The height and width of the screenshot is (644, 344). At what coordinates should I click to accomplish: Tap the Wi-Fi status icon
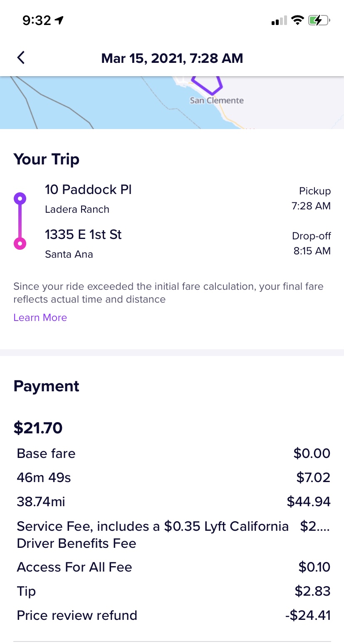click(297, 20)
